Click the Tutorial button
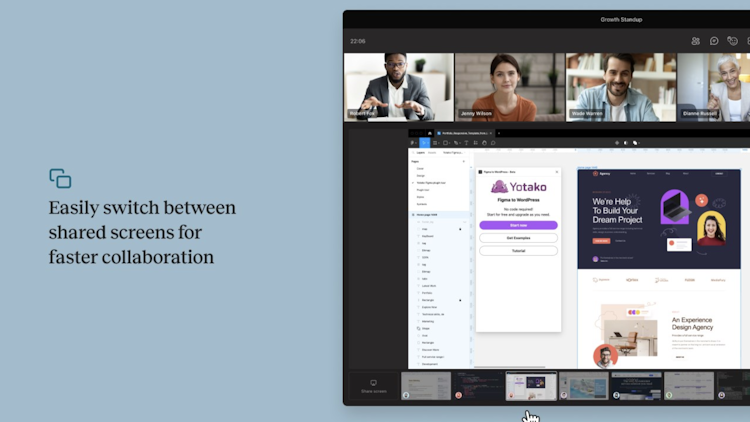Screen dimensions: 750x422 [x=518, y=251]
